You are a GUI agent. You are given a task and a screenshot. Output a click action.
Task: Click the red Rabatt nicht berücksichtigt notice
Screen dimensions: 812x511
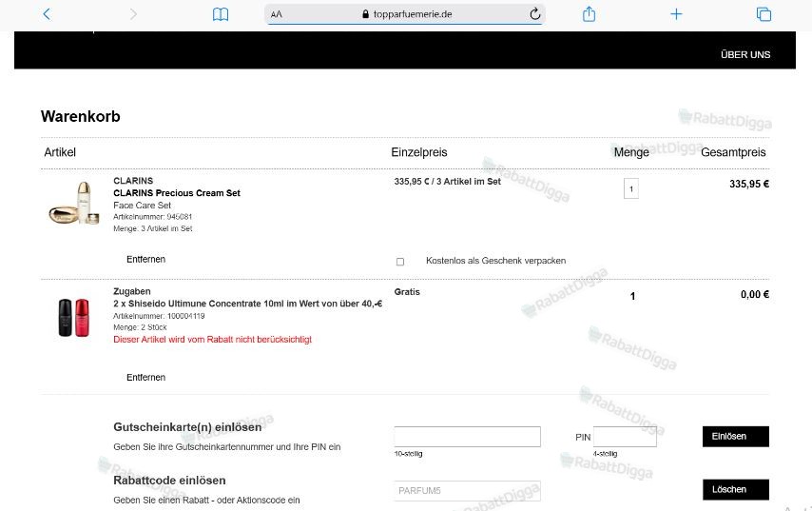[212, 340]
